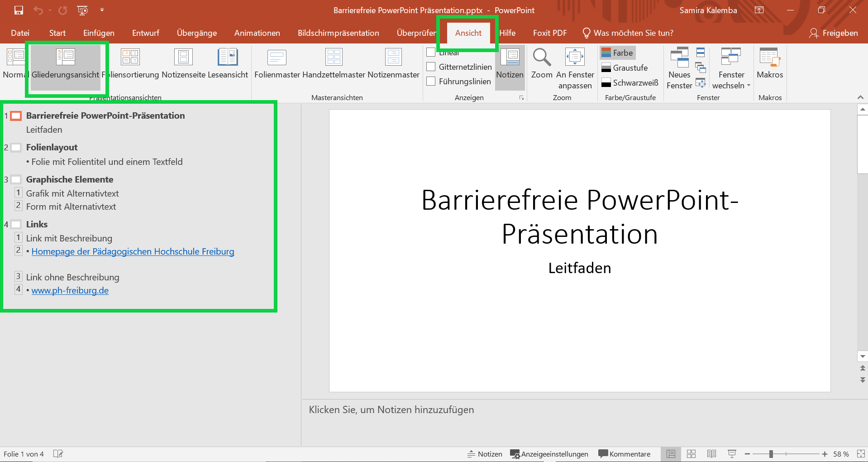Open the Datei menu
Viewport: 868px width, 462px height.
point(20,33)
